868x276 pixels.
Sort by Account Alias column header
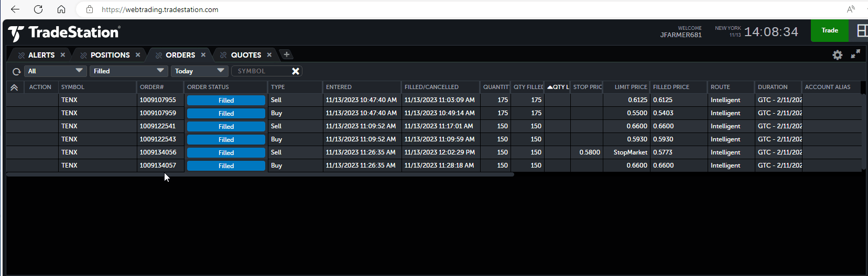[831, 87]
